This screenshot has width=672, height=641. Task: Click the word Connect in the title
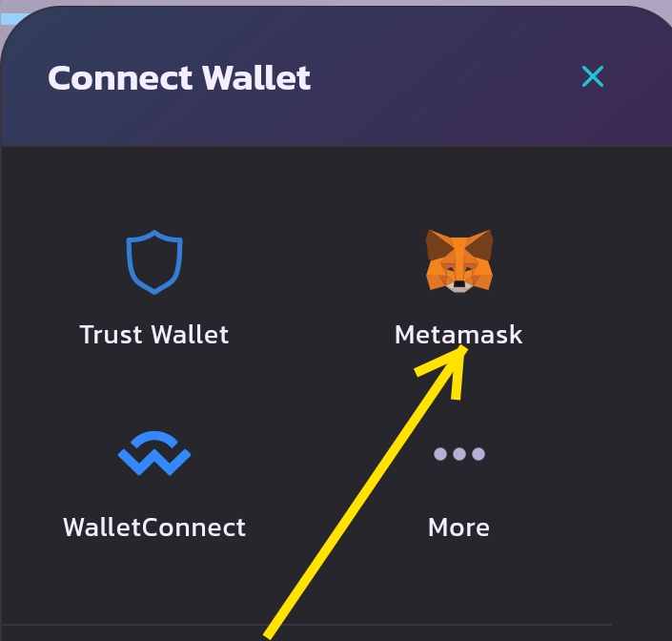[120, 78]
